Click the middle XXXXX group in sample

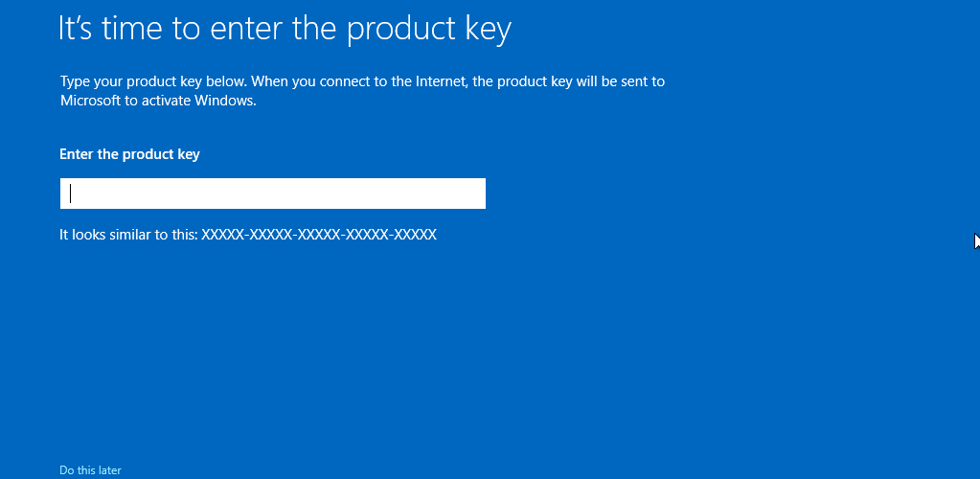click(x=319, y=235)
